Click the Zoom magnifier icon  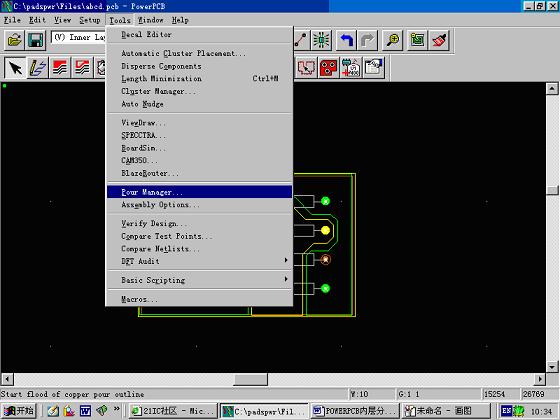click(x=393, y=40)
